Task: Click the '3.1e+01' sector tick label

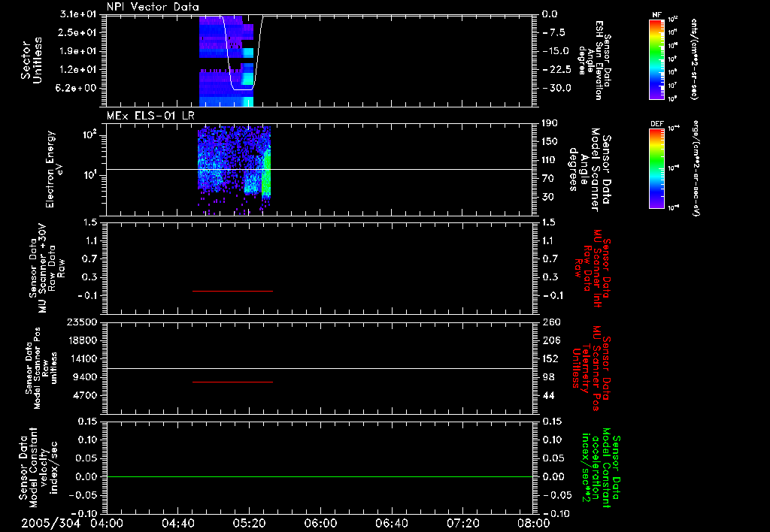Action: click(77, 14)
